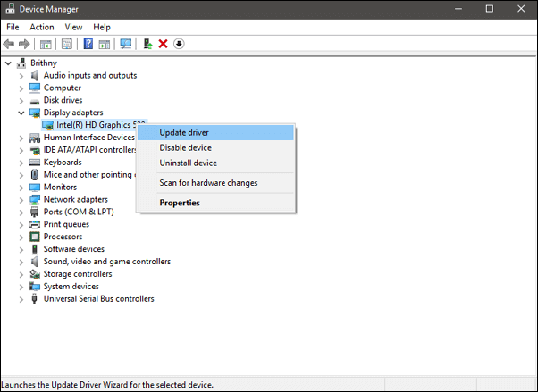Click the red X Uninstall device icon

163,44
